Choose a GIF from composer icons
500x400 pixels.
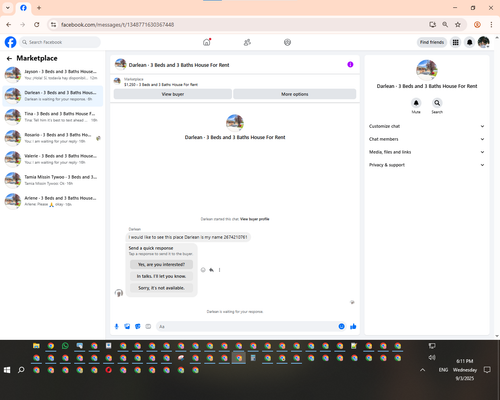coord(148,327)
